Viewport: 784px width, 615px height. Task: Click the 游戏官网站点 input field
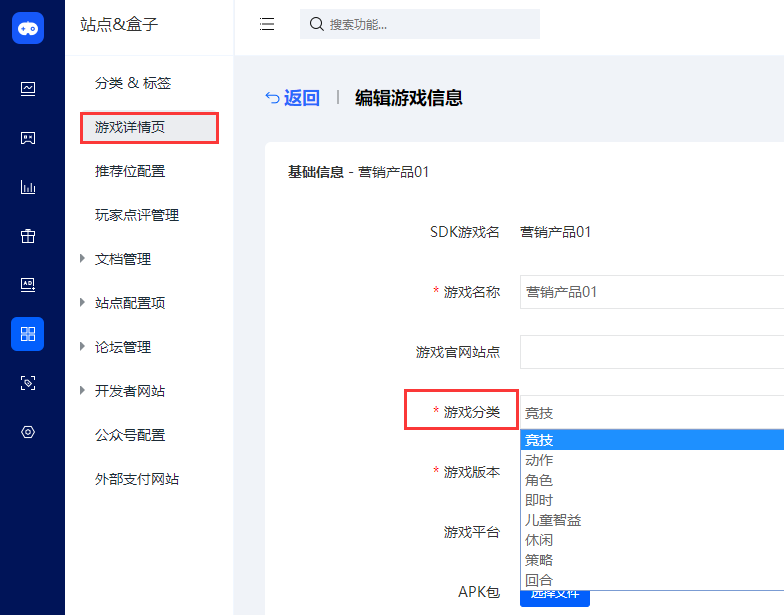(652, 352)
